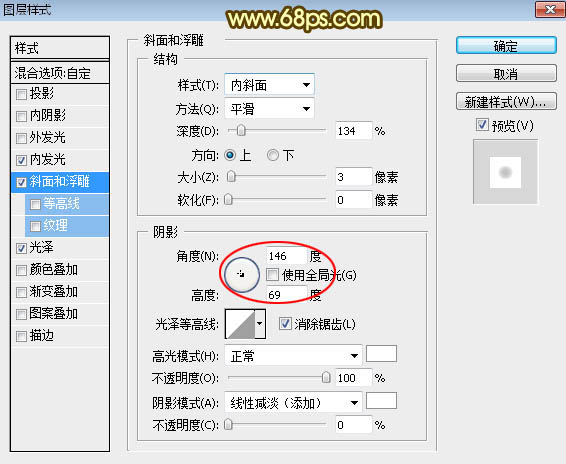Viewport: 566px width, 464px height.
Task: Click the 高度 altitude input field
Action: (x=287, y=295)
